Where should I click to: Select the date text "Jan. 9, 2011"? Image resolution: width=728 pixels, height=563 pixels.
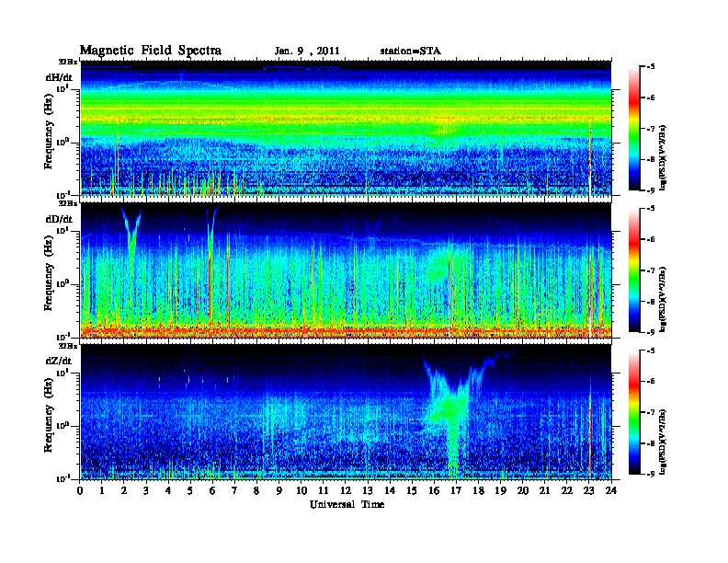click(307, 52)
